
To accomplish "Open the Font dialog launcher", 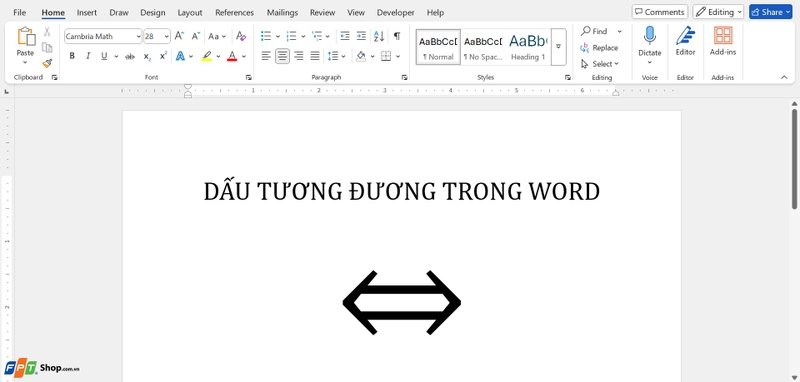I will (248, 78).
